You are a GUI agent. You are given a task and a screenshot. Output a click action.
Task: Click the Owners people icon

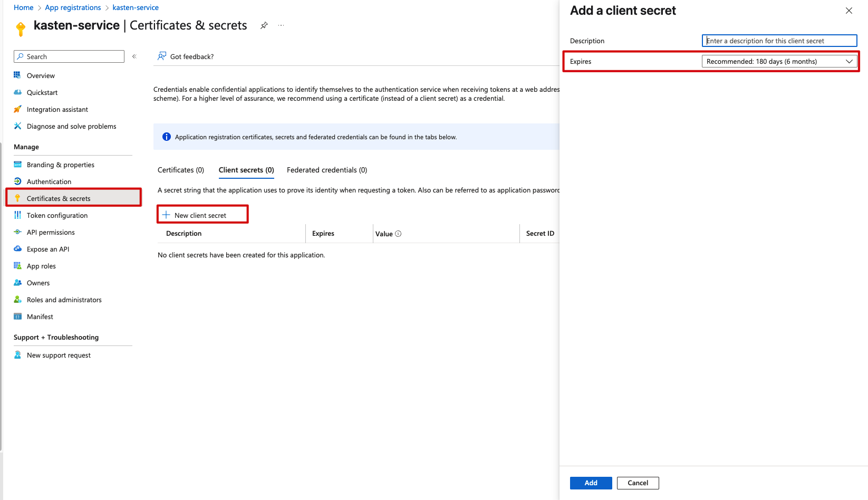tap(17, 283)
